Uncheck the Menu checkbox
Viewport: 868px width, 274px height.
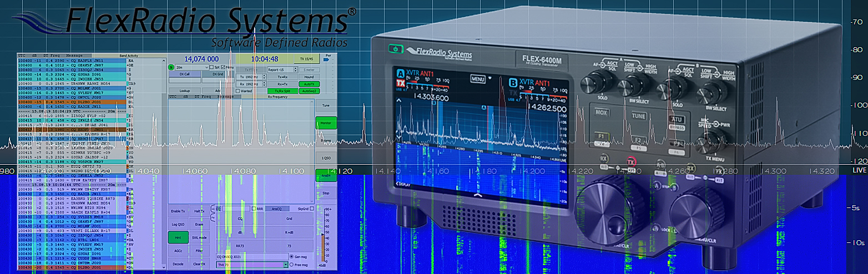223,67
